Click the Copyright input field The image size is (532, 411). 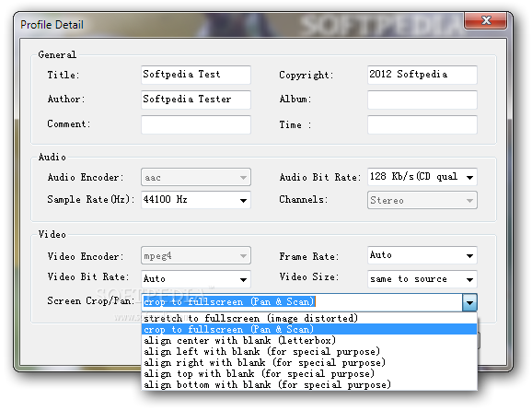coord(422,75)
